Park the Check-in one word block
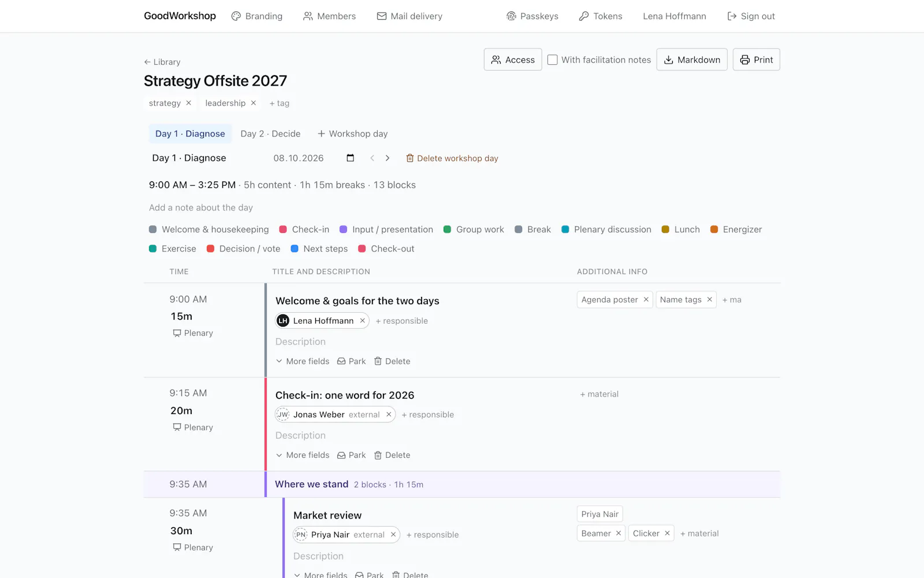This screenshot has width=924, height=578. (352, 455)
